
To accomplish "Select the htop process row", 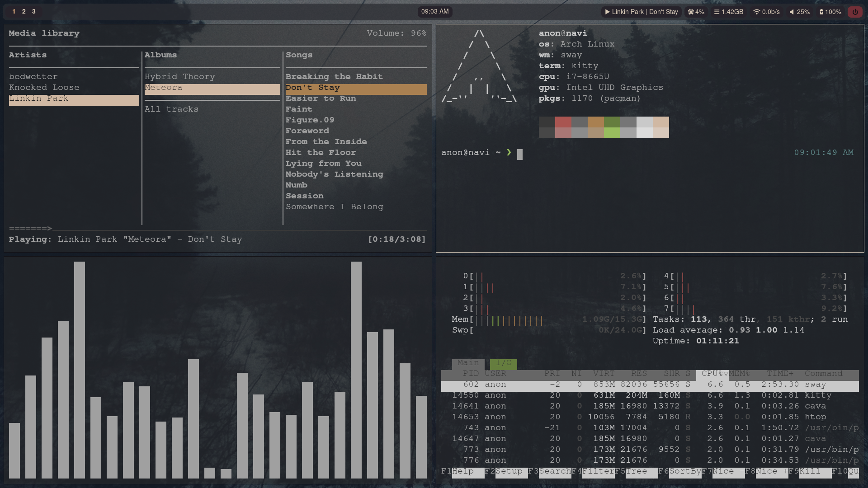I will [x=650, y=418].
